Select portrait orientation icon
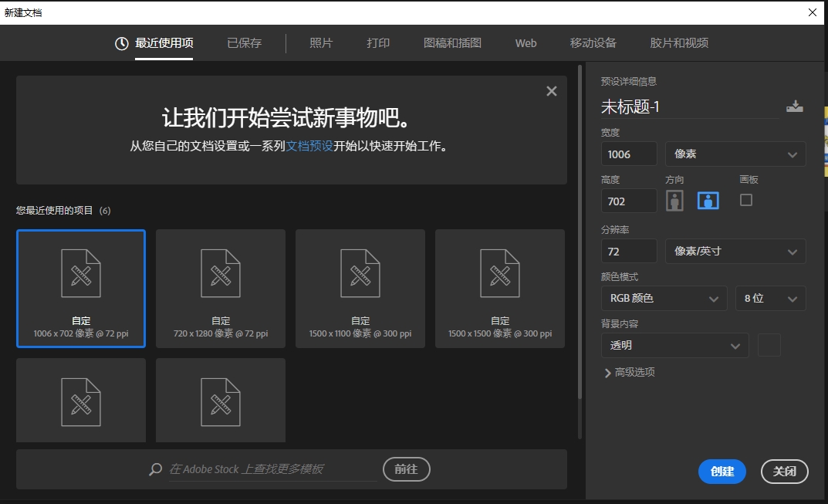 click(674, 201)
